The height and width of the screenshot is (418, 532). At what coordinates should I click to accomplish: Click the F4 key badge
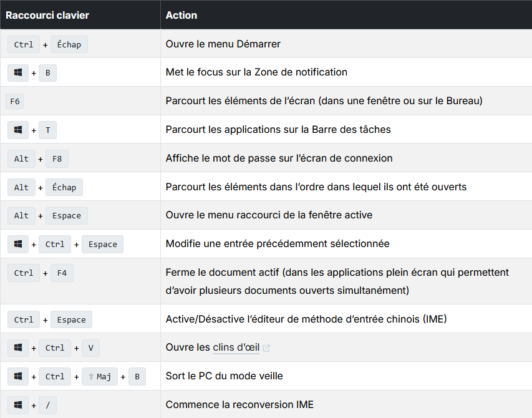point(62,273)
